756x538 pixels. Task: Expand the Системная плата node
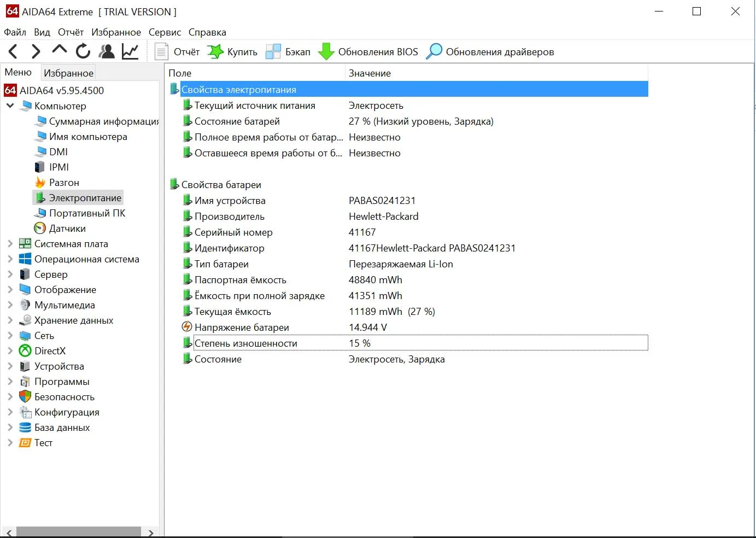[10, 244]
